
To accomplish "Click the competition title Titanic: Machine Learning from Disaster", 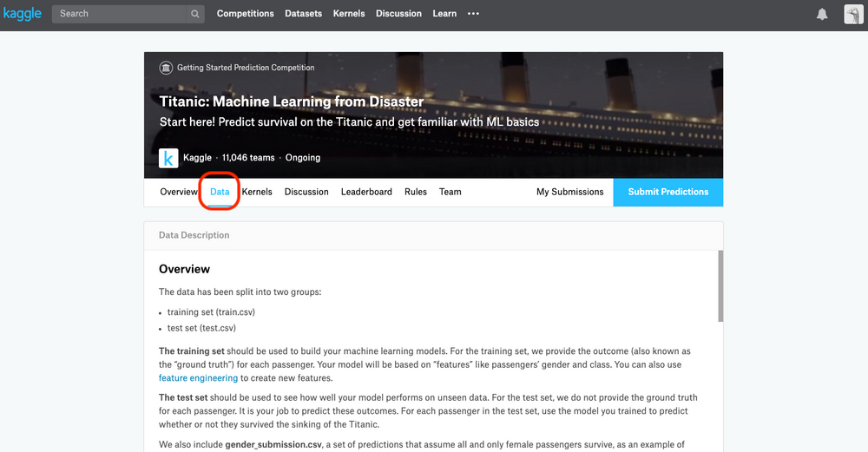I will pos(292,102).
